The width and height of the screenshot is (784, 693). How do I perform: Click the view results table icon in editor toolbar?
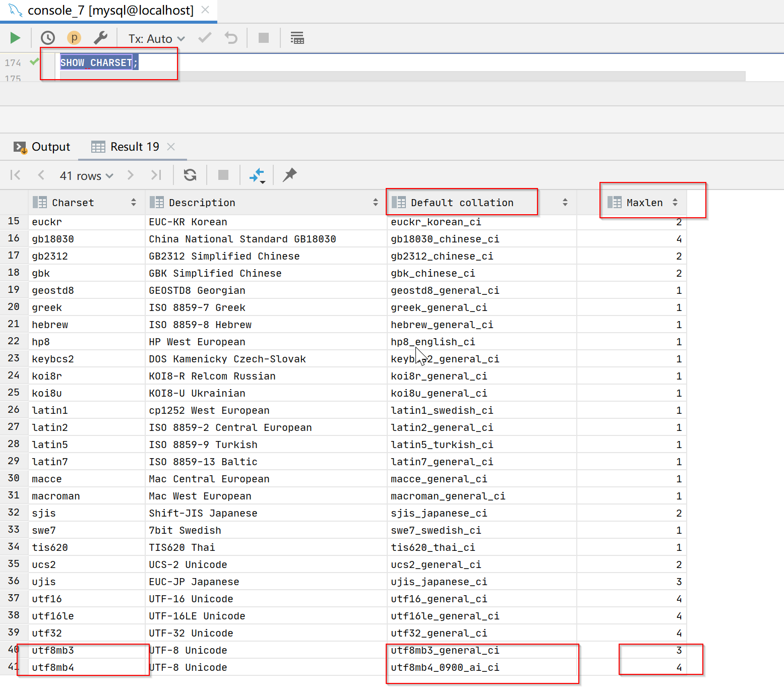(x=297, y=38)
